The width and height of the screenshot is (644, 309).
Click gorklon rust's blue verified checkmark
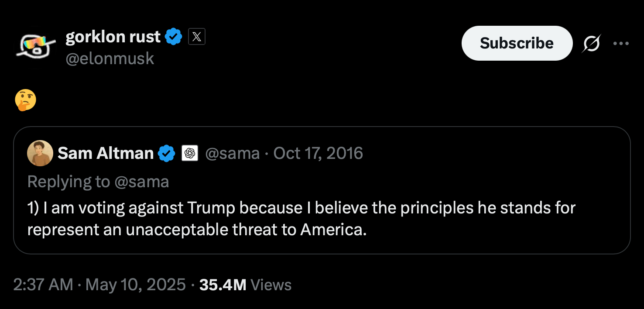pyautogui.click(x=174, y=37)
